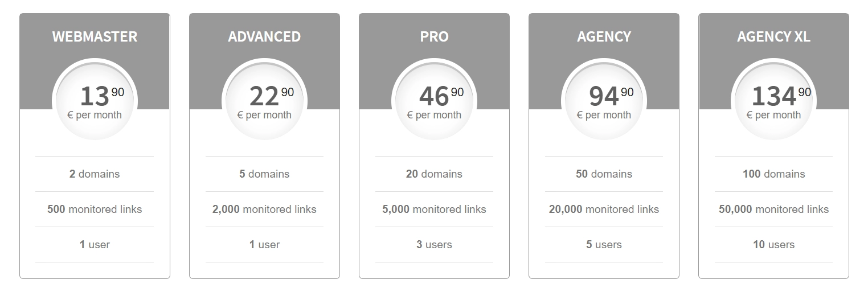Pick the AGENCY plan header
The width and height of the screenshot is (868, 304).
[x=604, y=36]
